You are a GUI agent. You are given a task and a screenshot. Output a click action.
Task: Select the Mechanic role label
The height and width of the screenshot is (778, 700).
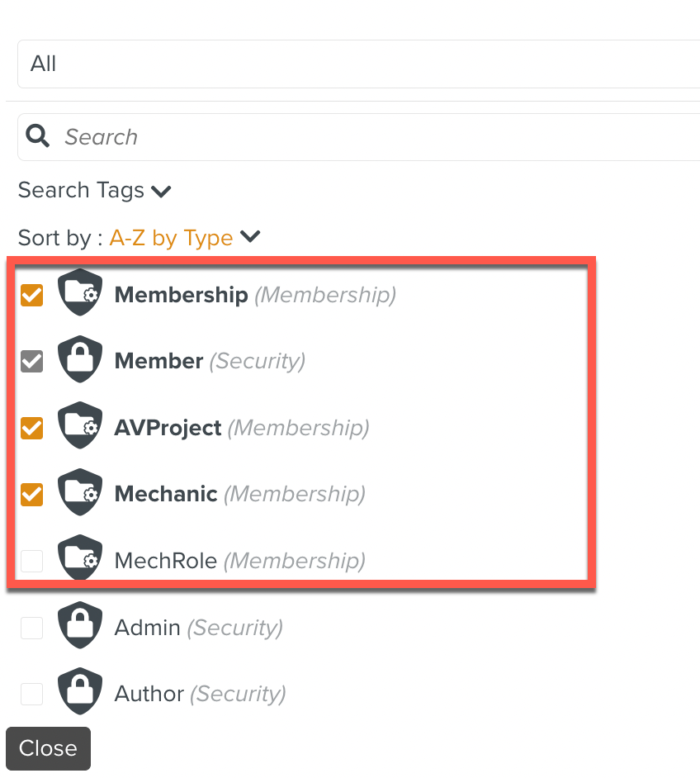(x=166, y=494)
